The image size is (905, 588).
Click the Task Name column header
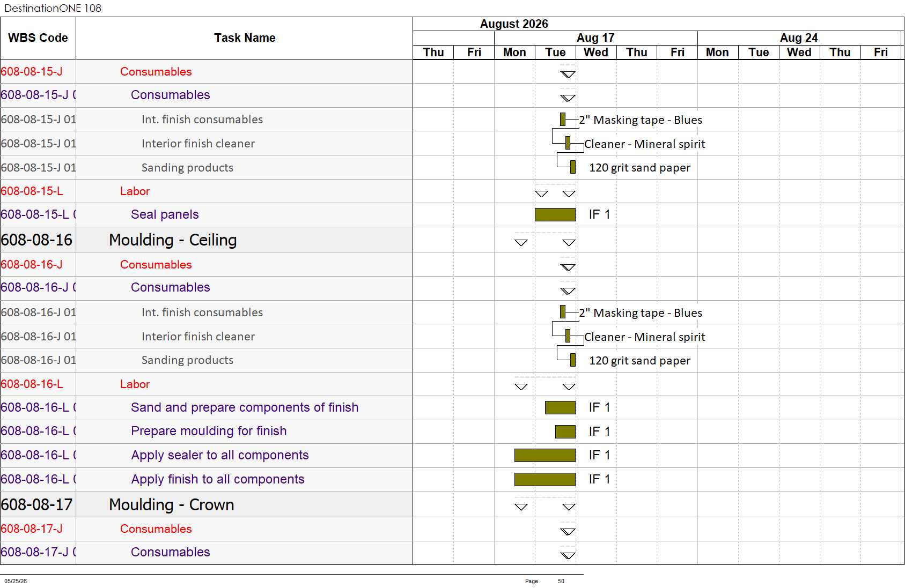(245, 38)
